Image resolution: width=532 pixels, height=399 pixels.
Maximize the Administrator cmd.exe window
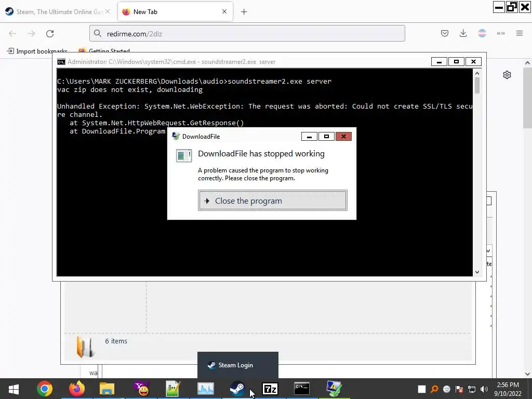point(456,62)
